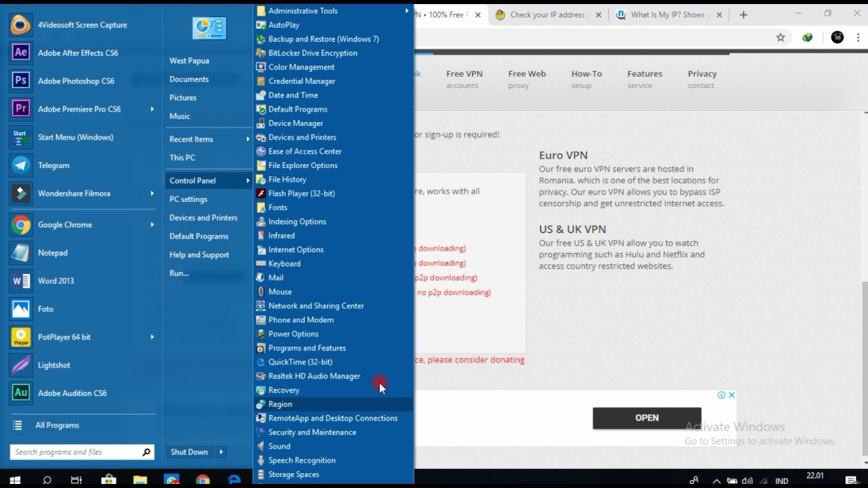Click the search magnifier in start menu
868x488 pixels.
pos(146,452)
